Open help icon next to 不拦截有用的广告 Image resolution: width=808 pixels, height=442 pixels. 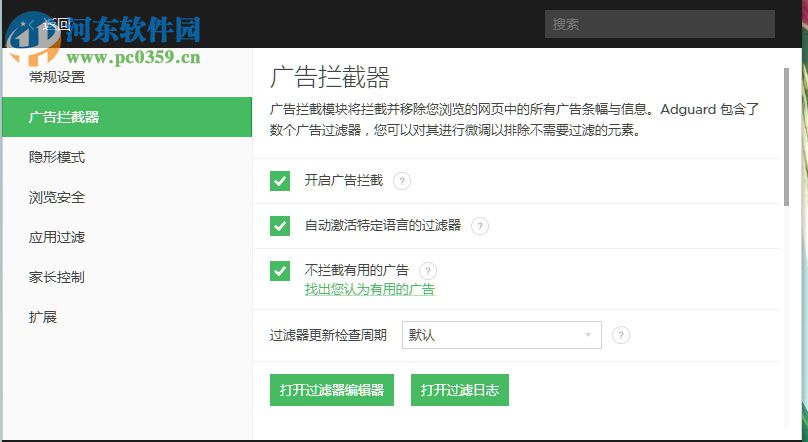click(x=428, y=270)
